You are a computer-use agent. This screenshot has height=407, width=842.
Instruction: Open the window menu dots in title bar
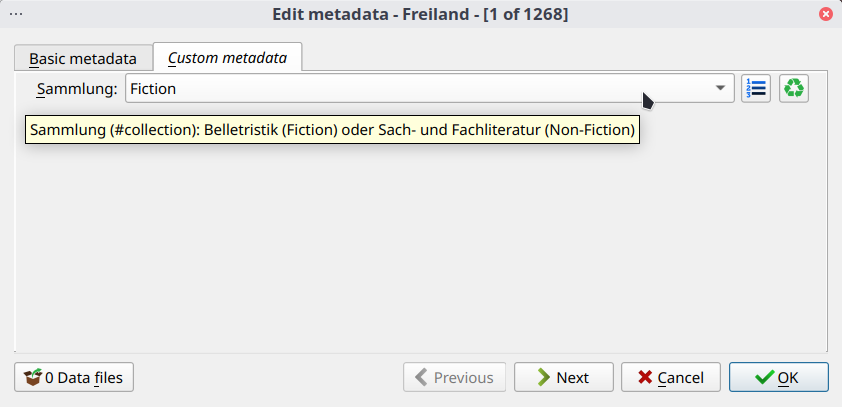(16, 13)
